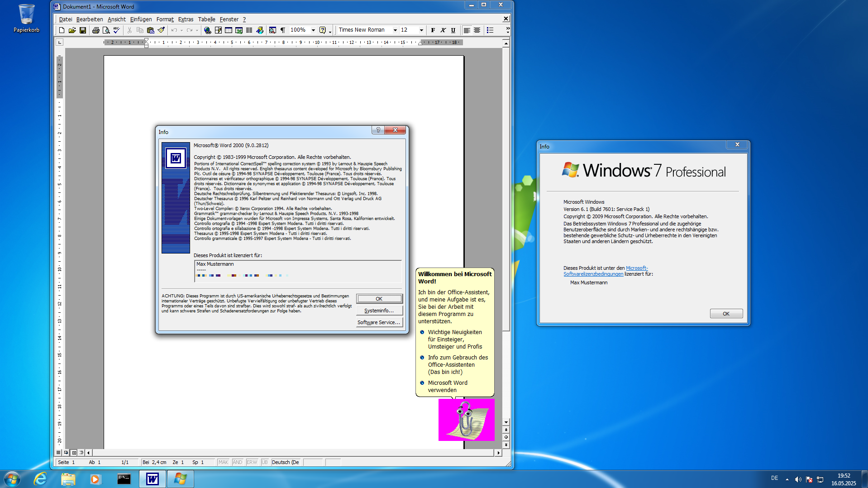This screenshot has width=868, height=488.
Task: Click the Clippy Office Assistant character
Action: pyautogui.click(x=466, y=420)
